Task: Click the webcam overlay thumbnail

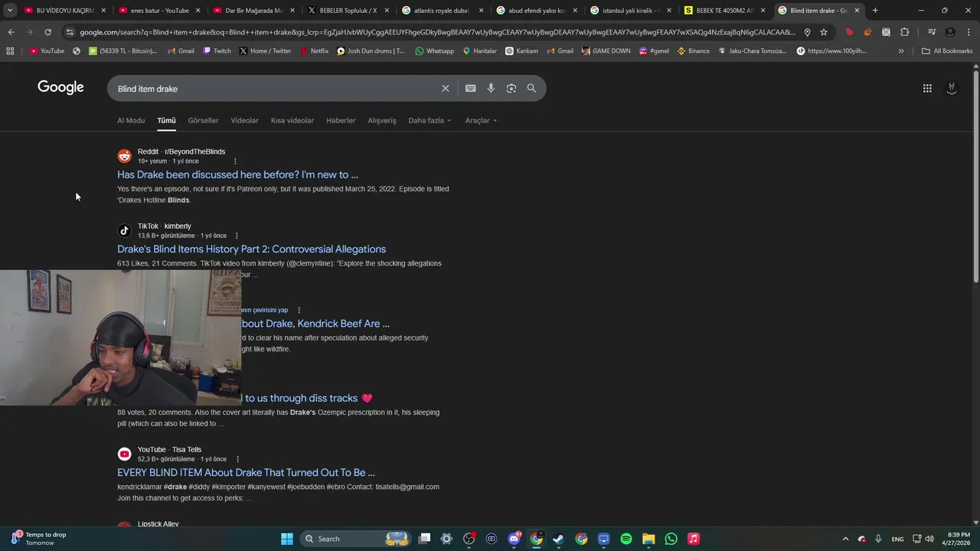Action: 120,337
